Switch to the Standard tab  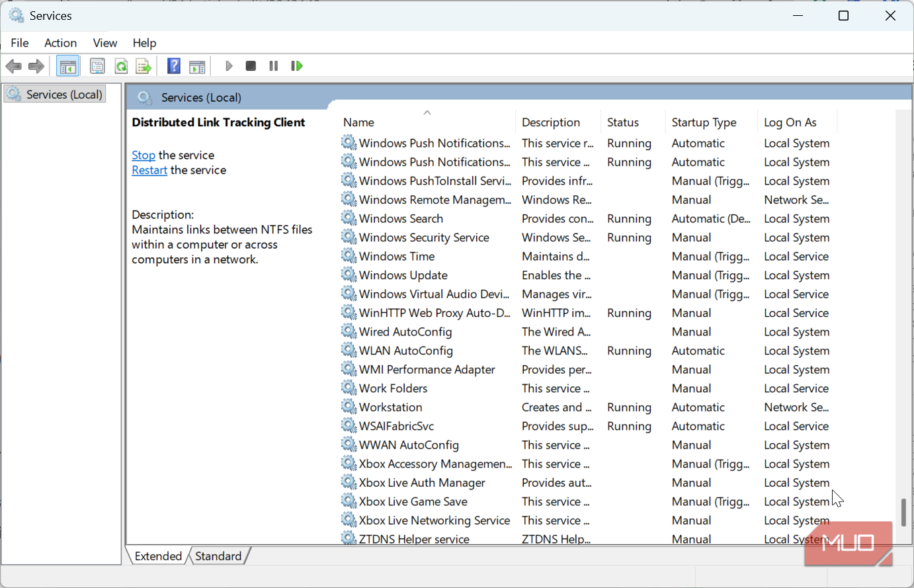coord(218,556)
